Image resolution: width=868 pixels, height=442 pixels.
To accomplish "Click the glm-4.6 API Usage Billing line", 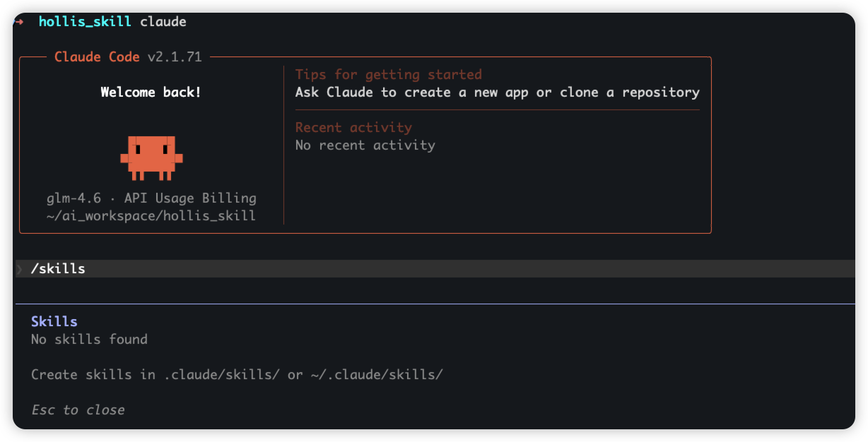I will click(x=151, y=198).
